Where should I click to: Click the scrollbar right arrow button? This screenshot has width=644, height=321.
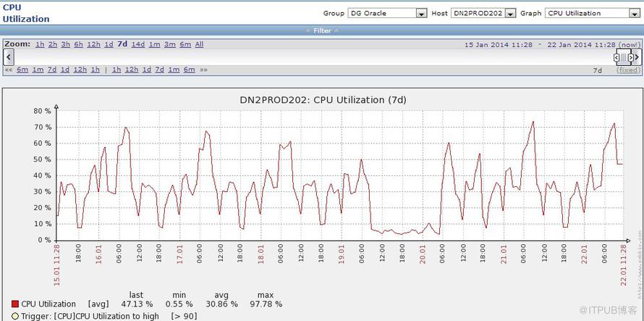(637, 57)
